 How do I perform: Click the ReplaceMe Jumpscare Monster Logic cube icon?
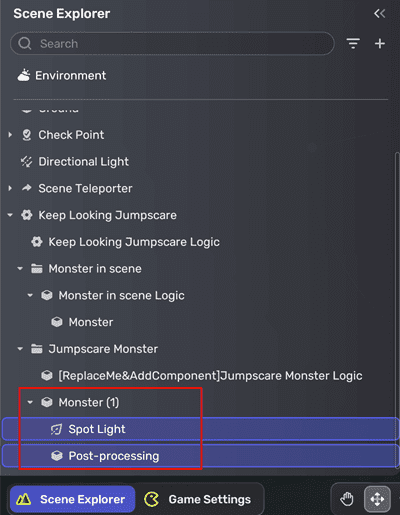(47, 375)
